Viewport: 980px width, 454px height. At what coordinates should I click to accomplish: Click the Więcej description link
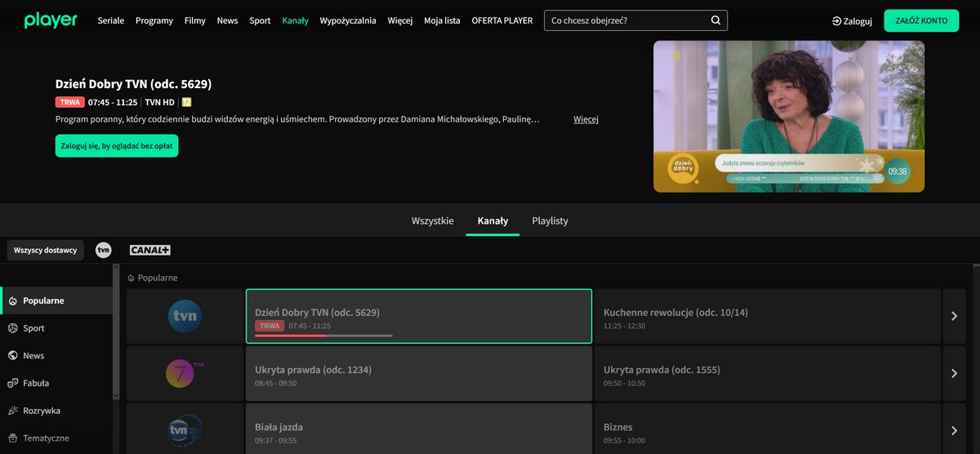(x=586, y=119)
